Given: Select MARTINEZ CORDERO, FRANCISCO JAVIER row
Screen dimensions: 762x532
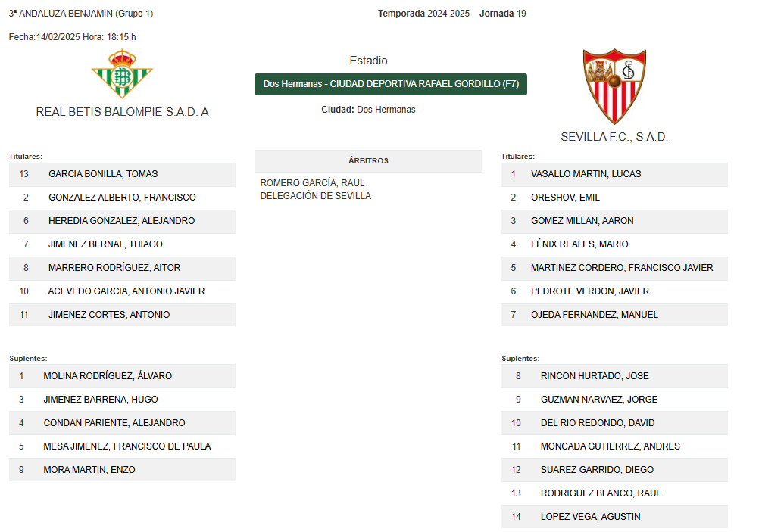Looking at the screenshot, I should point(614,269).
